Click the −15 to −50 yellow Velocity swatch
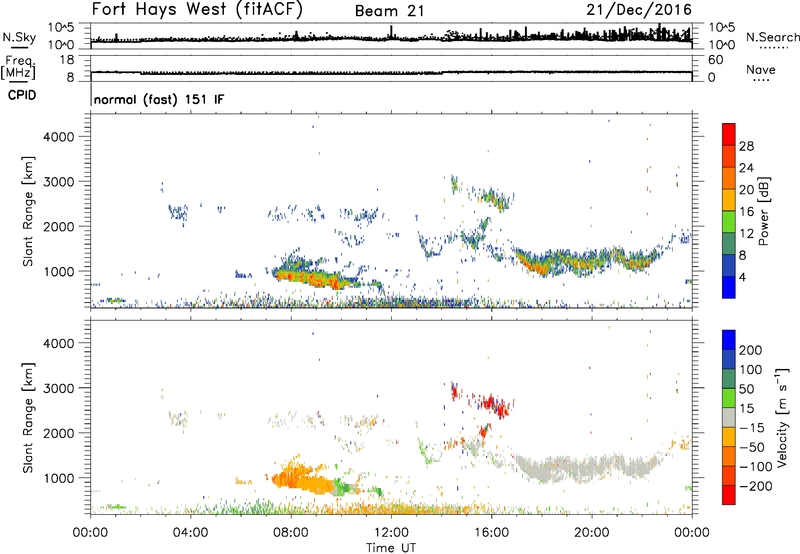This screenshot has height=554, width=800. pyautogui.click(x=729, y=437)
